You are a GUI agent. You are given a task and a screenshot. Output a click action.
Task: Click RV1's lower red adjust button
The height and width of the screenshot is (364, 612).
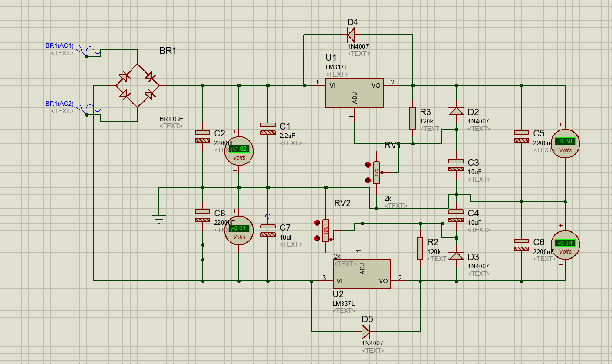368,180
